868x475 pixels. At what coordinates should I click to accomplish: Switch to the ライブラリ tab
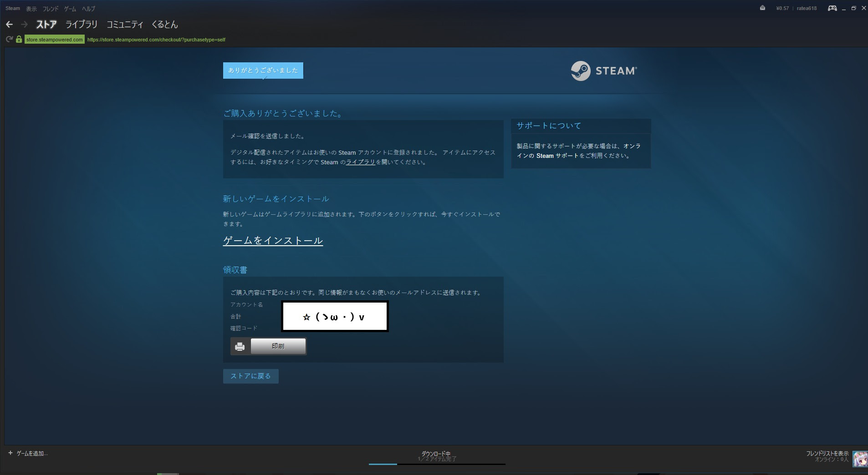pyautogui.click(x=82, y=25)
